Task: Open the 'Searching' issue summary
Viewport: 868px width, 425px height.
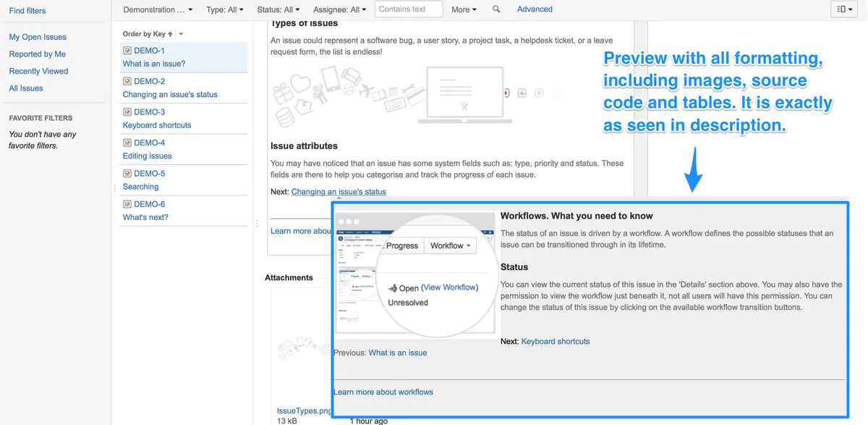Action: click(x=140, y=187)
